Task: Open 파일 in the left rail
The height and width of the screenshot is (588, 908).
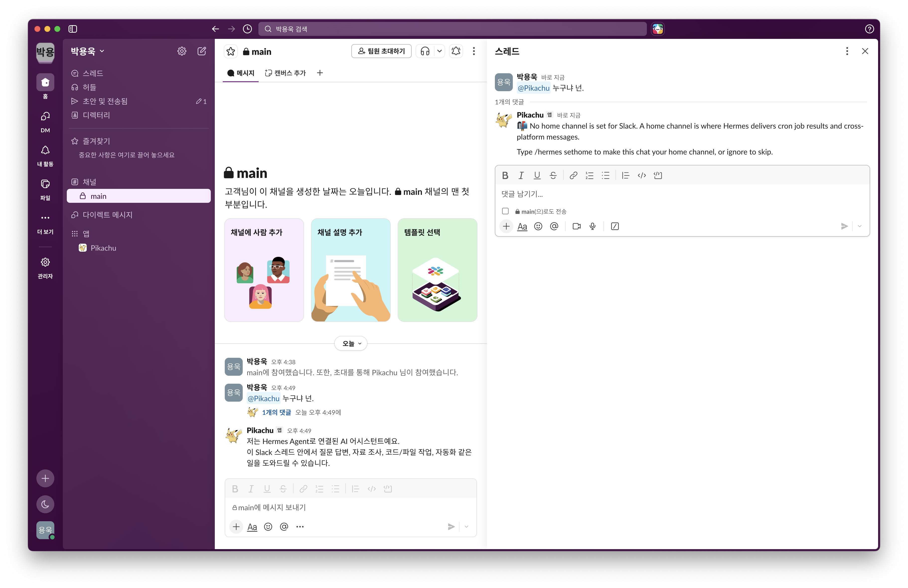Action: pos(45,189)
